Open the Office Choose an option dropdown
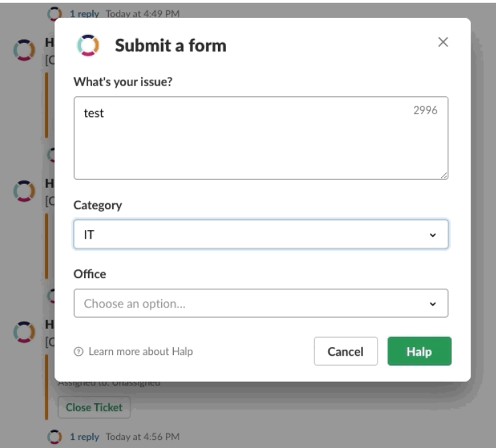The width and height of the screenshot is (496, 448). coord(260,304)
